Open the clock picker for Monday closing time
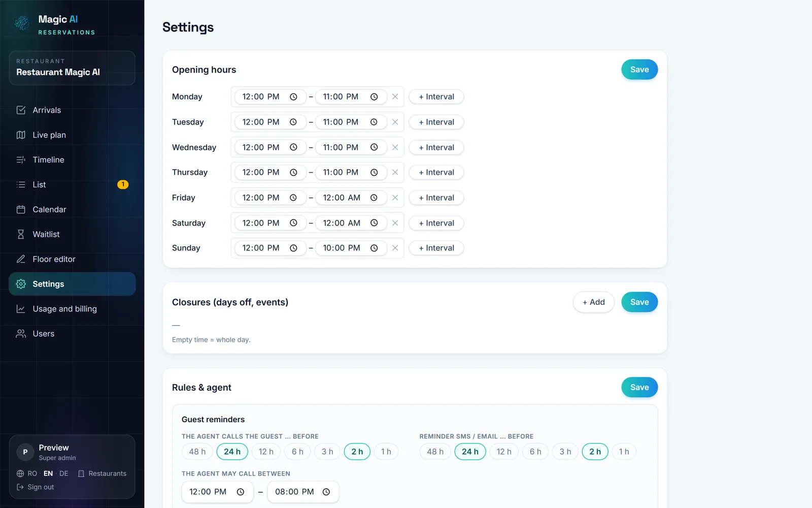 click(x=374, y=97)
